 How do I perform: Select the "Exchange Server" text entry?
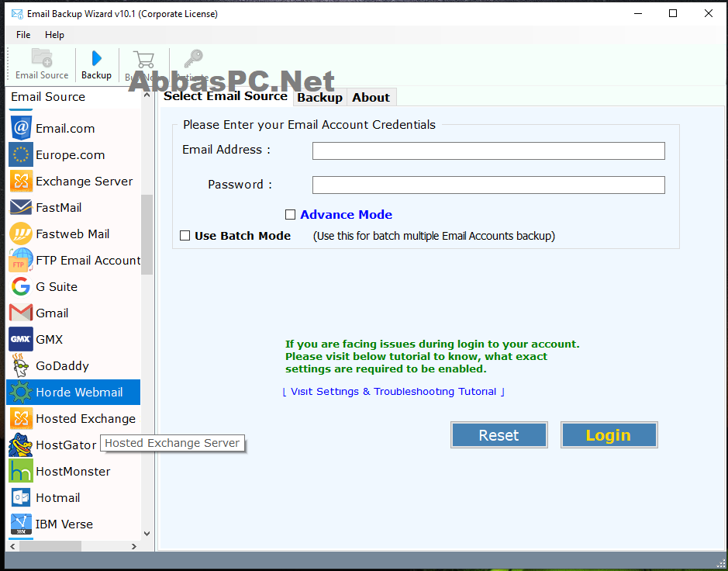84,182
